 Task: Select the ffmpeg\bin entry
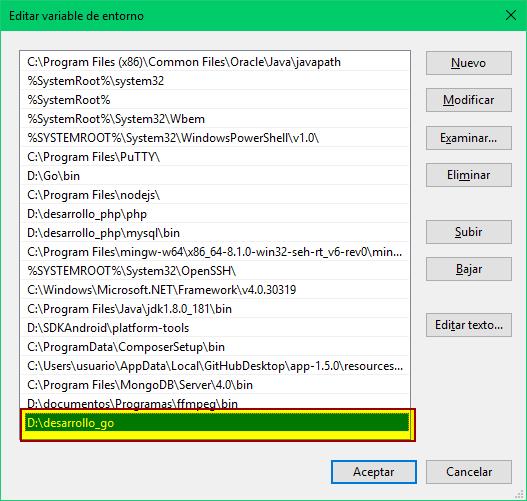(215, 403)
